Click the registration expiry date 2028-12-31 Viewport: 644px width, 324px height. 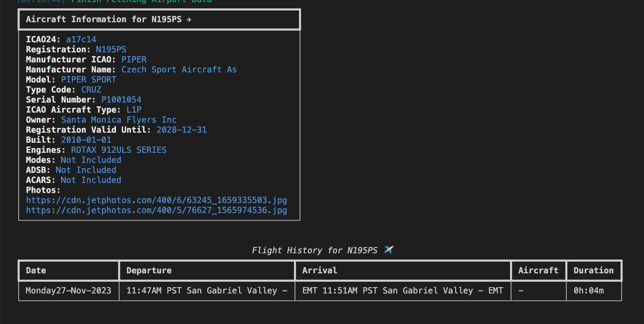(x=182, y=130)
